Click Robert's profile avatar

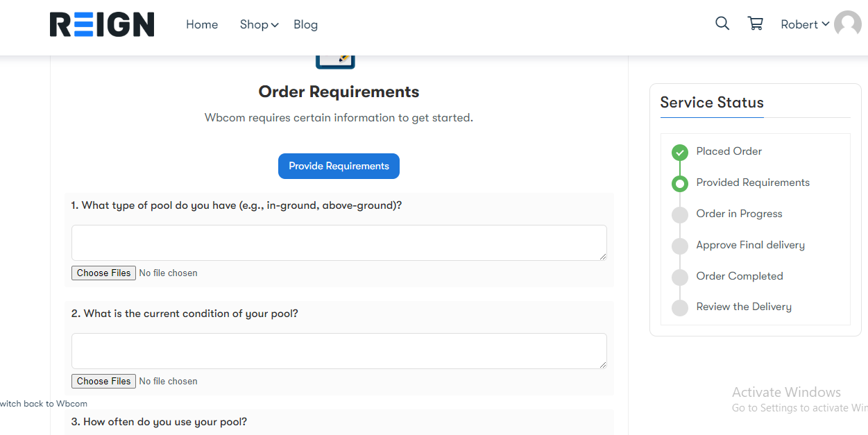848,24
